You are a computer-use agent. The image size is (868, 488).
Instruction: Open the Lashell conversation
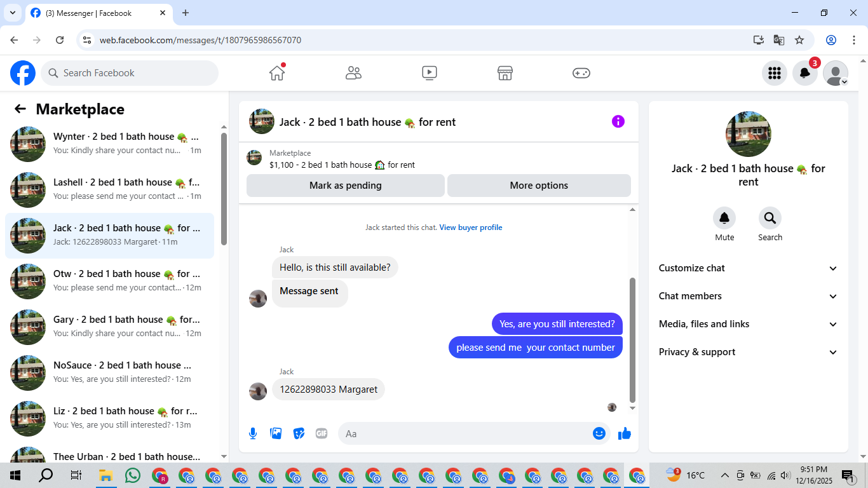[109, 190]
